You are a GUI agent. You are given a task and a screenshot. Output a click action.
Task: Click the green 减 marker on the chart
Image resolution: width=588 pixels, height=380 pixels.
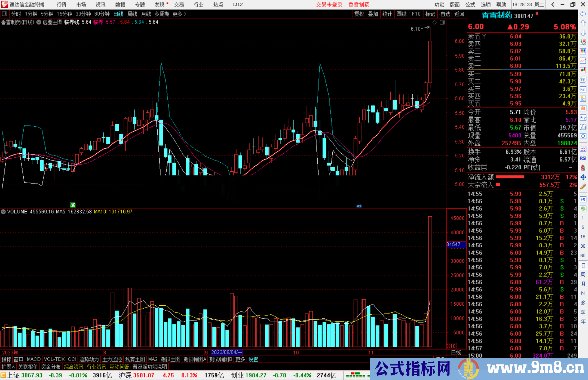[x=73, y=205]
